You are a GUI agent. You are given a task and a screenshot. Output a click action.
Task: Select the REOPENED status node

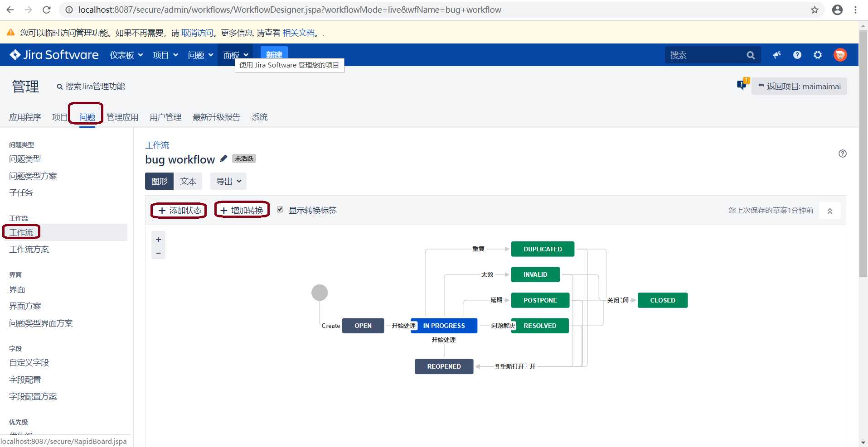pos(444,366)
